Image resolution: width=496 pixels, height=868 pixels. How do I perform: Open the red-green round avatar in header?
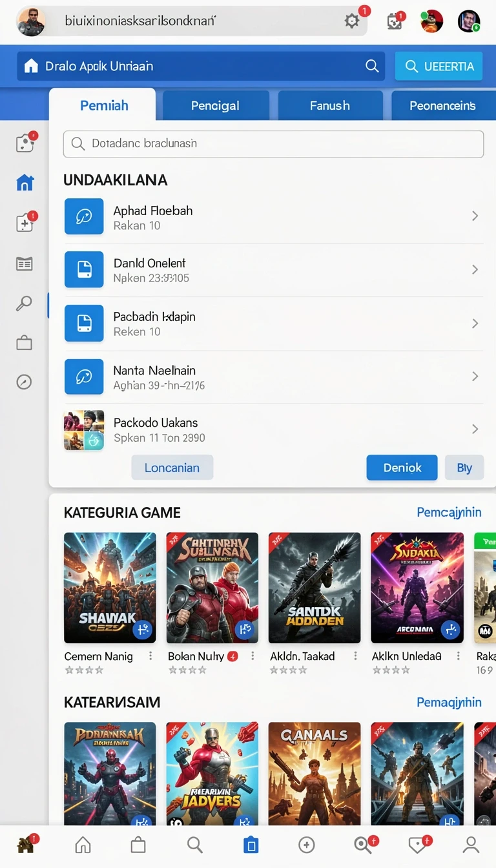[431, 21]
